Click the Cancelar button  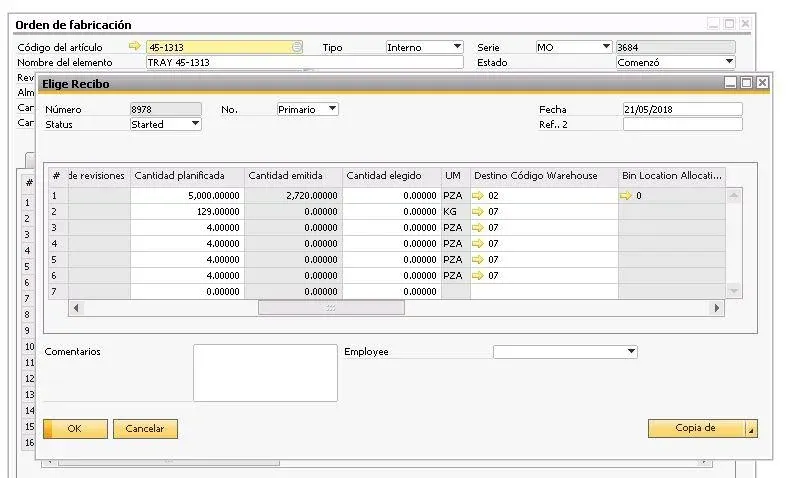pyautogui.click(x=145, y=429)
